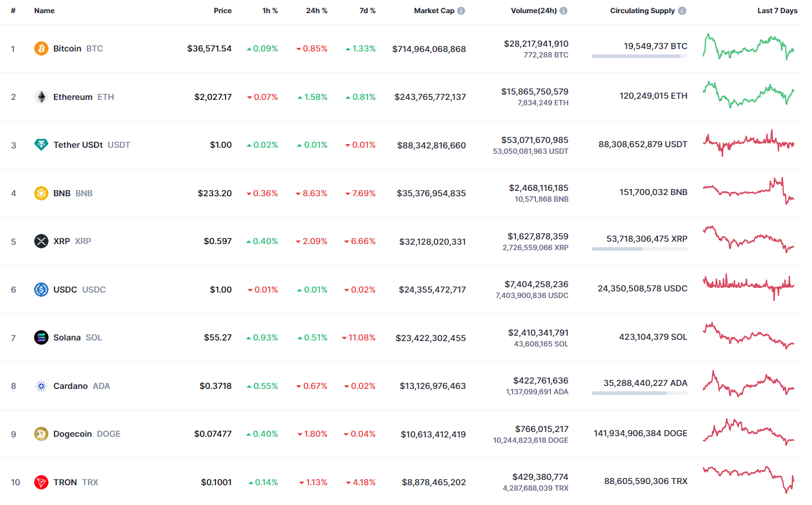This screenshot has width=812, height=505.
Task: Open Bitcoin's last 7 days chart
Action: click(x=749, y=47)
